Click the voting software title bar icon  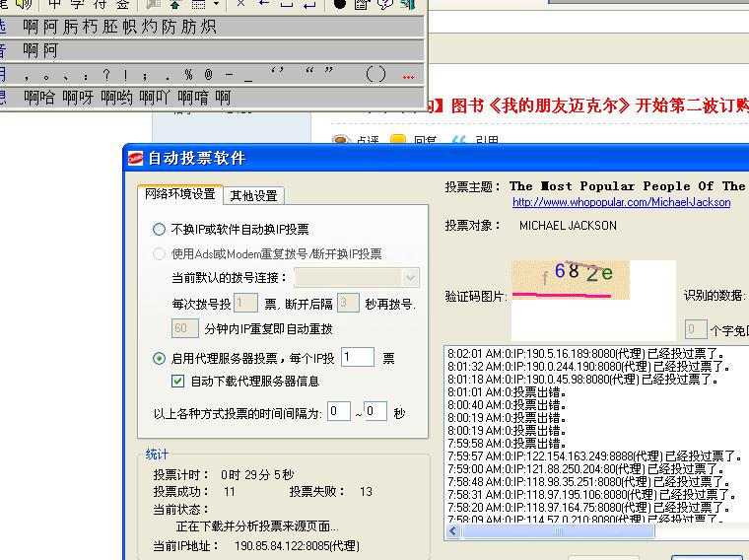point(135,158)
